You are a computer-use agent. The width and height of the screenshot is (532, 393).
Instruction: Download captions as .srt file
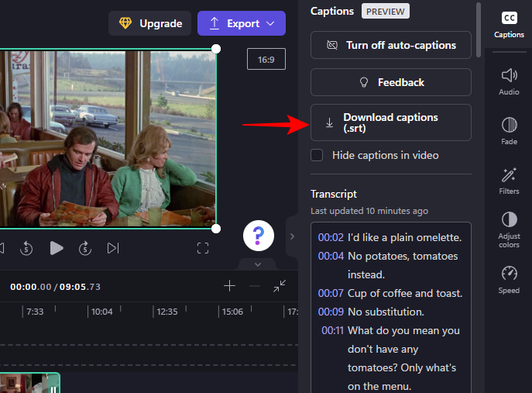click(391, 122)
